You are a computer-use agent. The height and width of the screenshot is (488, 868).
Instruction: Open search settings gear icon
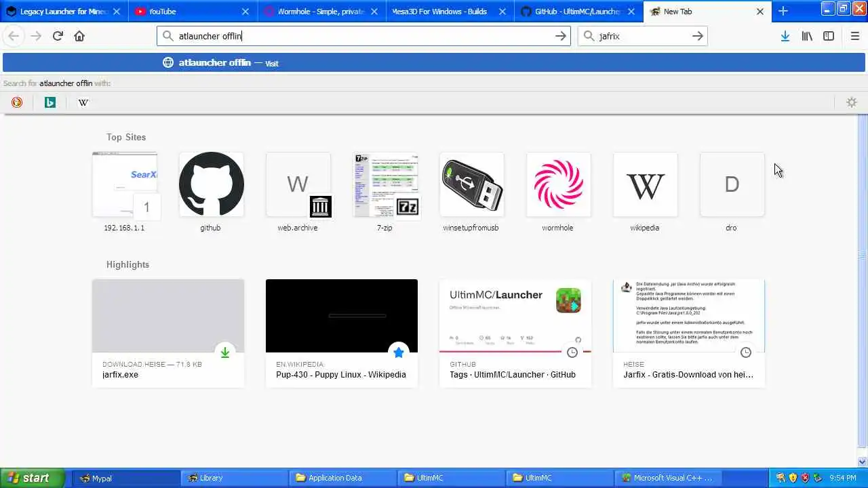852,102
